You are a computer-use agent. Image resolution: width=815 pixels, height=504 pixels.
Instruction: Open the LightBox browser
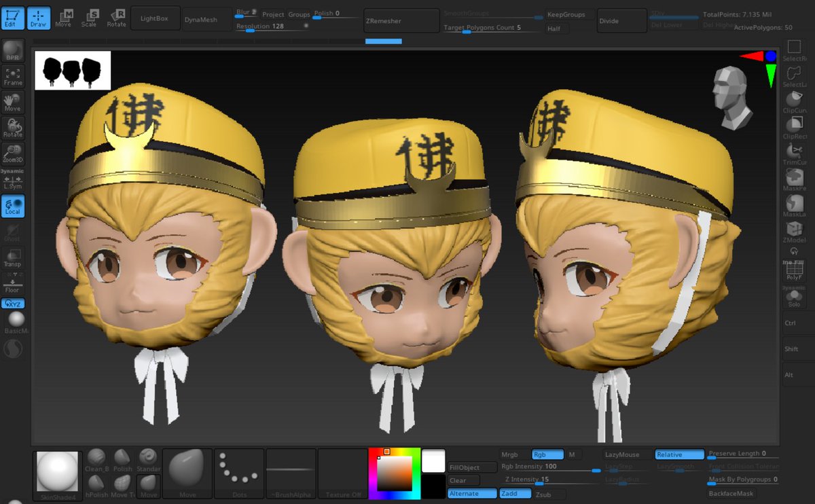pyautogui.click(x=156, y=19)
